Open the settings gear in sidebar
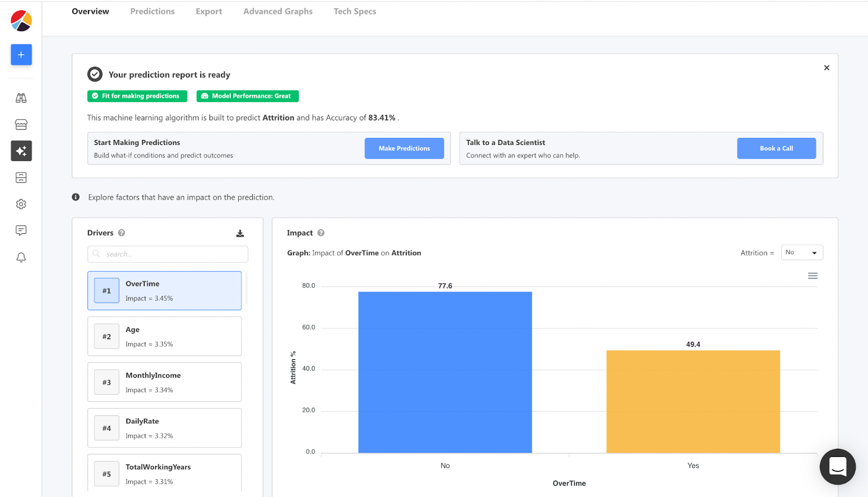 point(21,204)
